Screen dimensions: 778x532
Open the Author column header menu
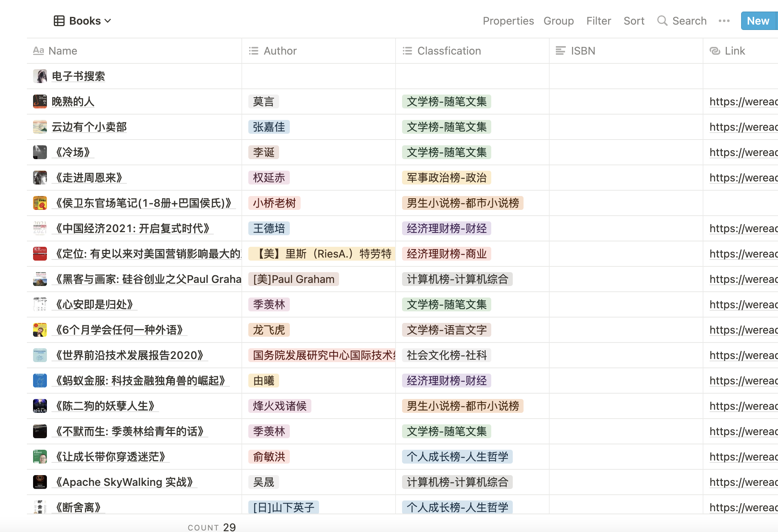click(280, 50)
